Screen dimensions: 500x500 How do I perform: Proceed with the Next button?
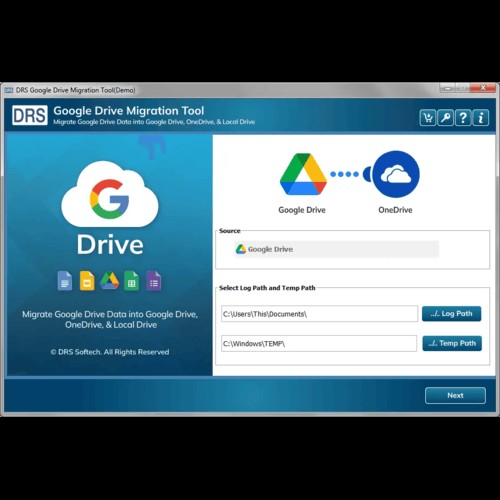pos(455,395)
